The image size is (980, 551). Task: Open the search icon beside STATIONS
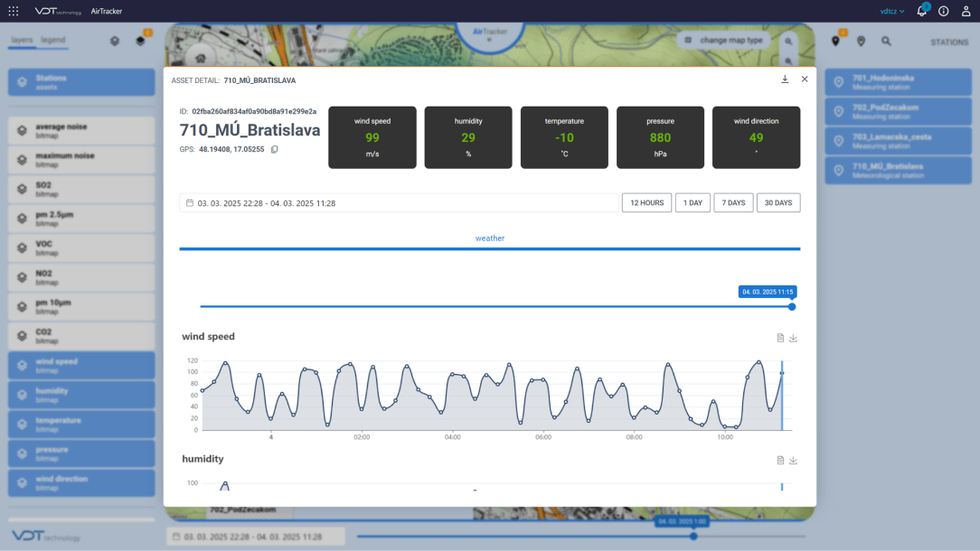coord(886,42)
